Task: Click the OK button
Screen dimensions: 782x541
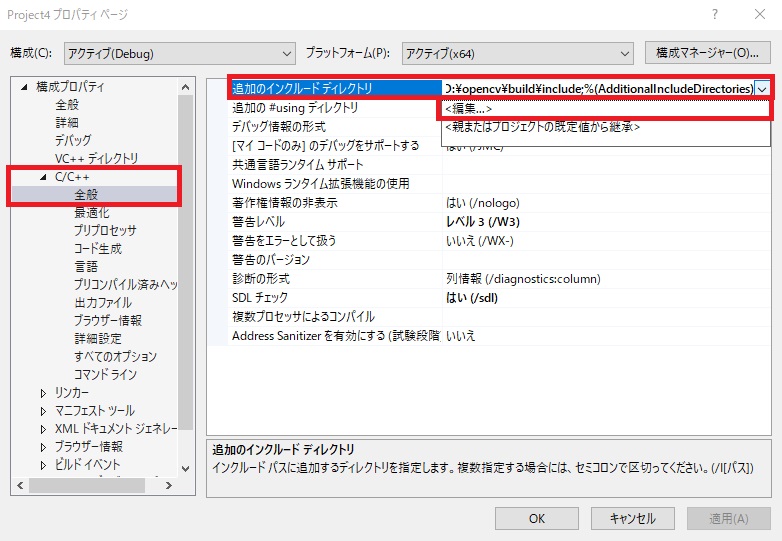Action: point(537,519)
